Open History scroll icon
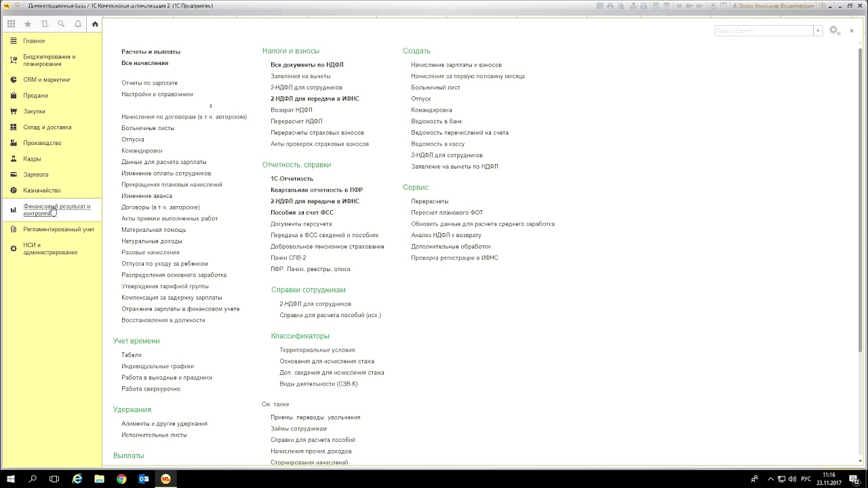The width and height of the screenshot is (868, 488). point(45,24)
